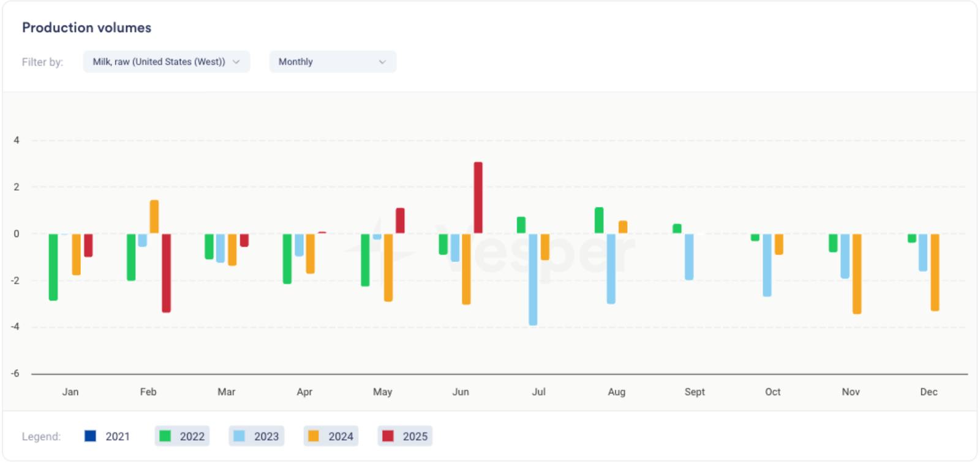Viewport: 980px width, 463px height.
Task: Click the orange June 2024 bar
Action: tap(466, 269)
